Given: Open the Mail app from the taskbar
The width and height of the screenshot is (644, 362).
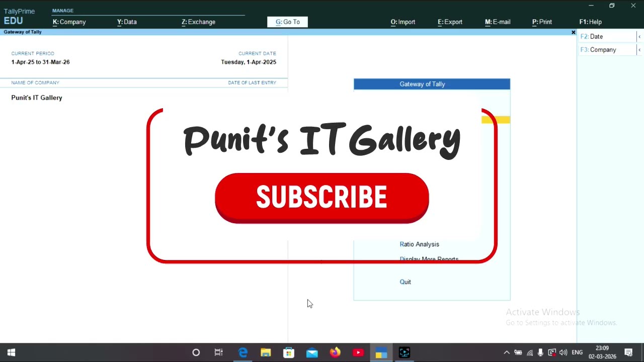Looking at the screenshot, I should pyautogui.click(x=312, y=352).
